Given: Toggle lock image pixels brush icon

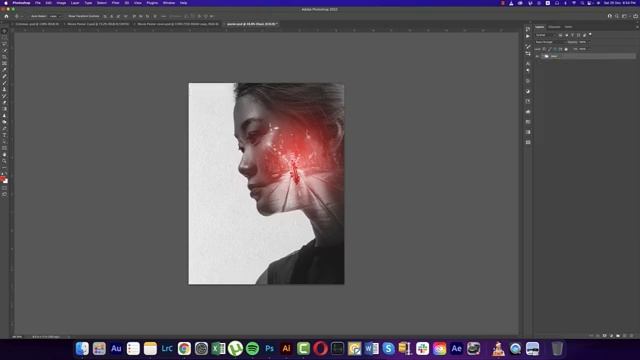Looking at the screenshot, I should (x=549, y=49).
